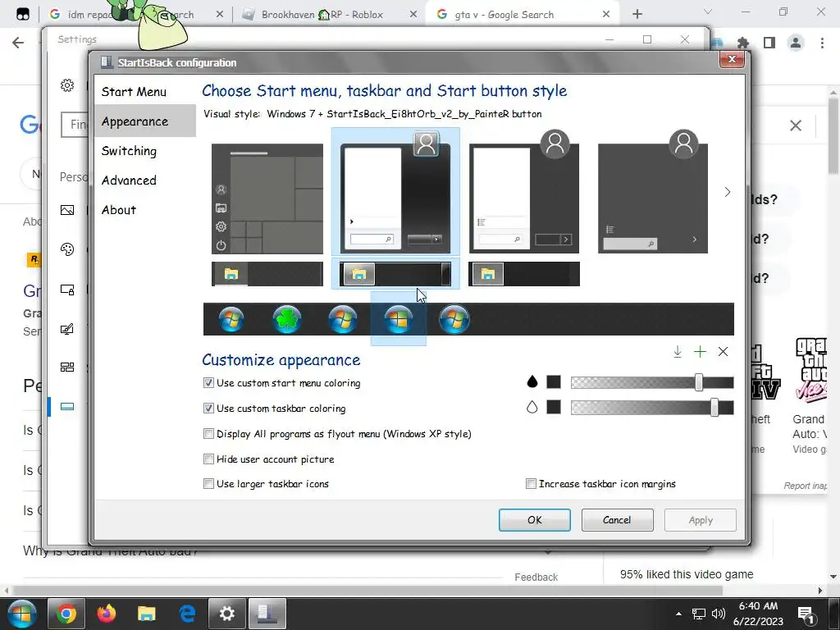Choose the third flat start menu style thumbnail
840x630 pixels.
524,191
